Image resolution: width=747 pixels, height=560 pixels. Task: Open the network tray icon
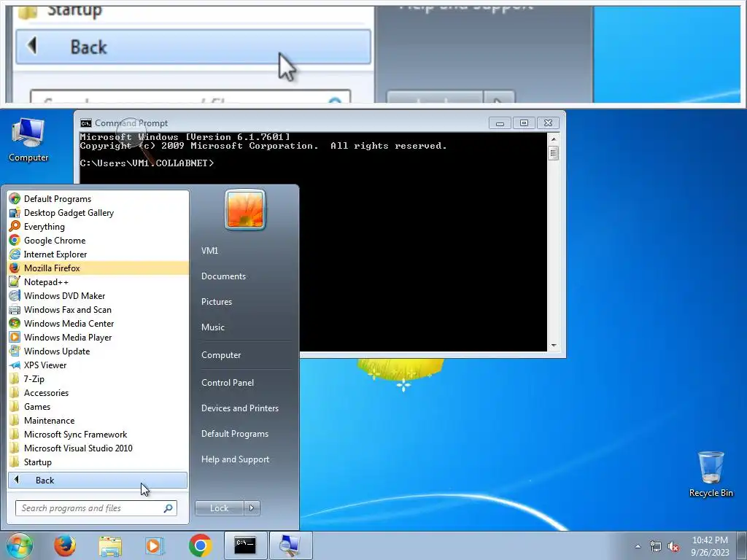[656, 547]
